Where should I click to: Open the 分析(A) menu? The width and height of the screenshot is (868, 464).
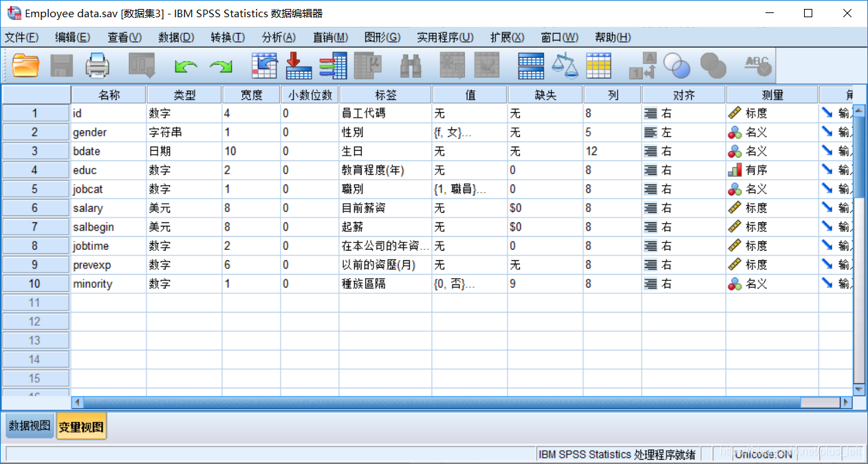point(279,37)
